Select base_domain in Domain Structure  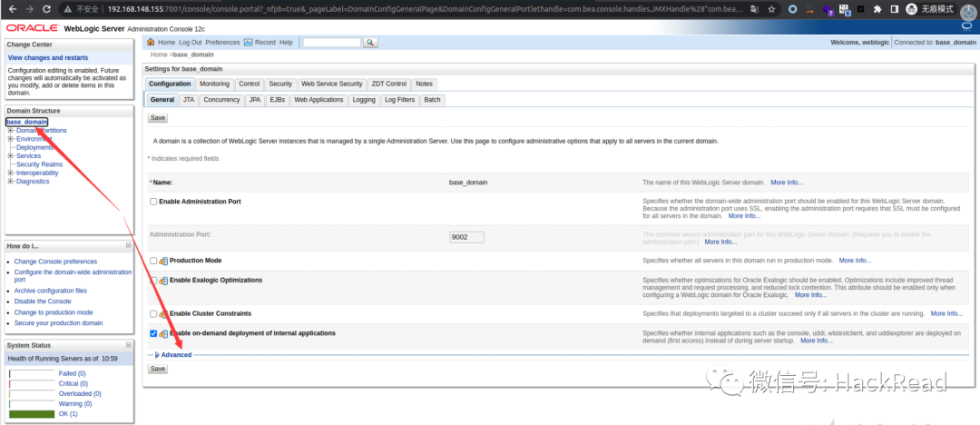[27, 122]
